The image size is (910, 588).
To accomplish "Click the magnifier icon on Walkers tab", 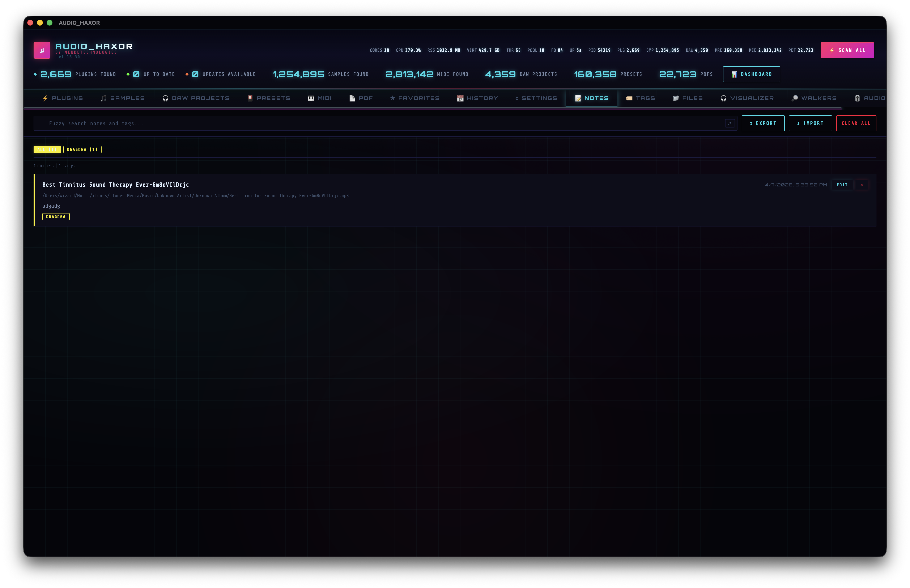I will (795, 98).
